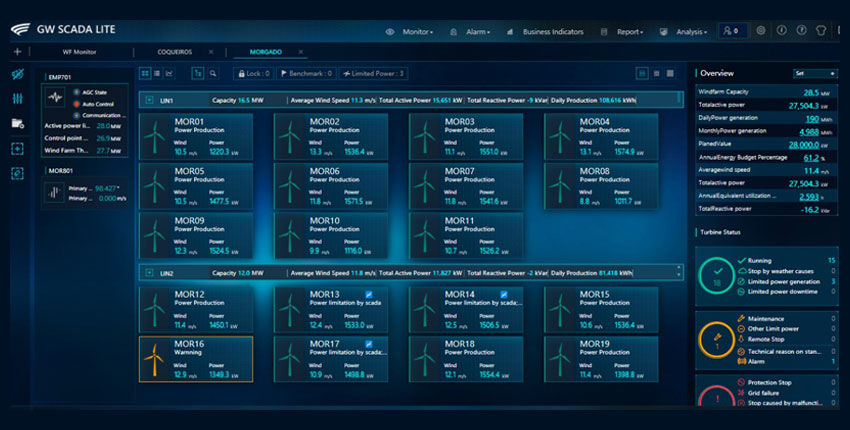This screenshot has height=430, width=850.
Task: Toggle the AGC State indicator
Action: [x=76, y=93]
